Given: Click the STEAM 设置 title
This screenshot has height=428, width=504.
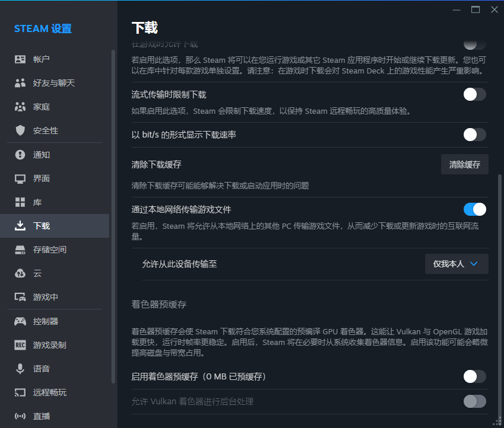Looking at the screenshot, I should tap(43, 28).
